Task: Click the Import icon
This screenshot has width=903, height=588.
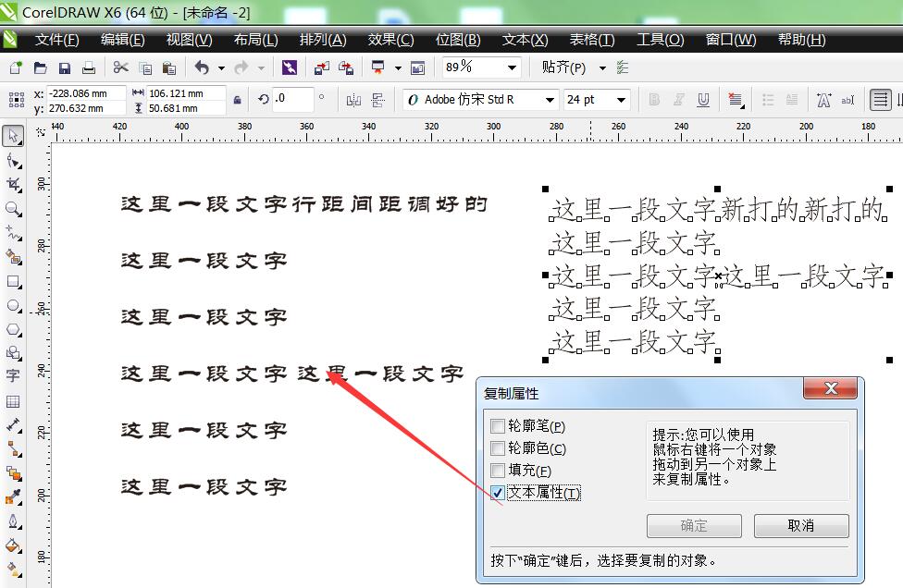Action: [x=322, y=67]
